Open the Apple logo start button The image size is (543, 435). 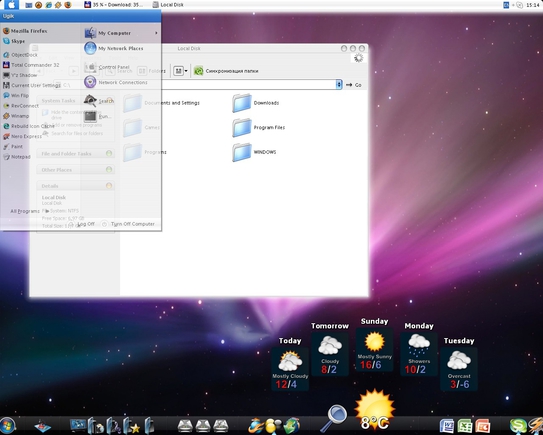point(11,5)
